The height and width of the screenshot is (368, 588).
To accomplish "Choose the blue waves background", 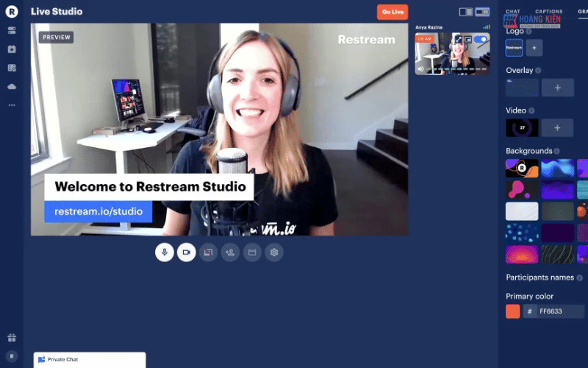I will (558, 169).
